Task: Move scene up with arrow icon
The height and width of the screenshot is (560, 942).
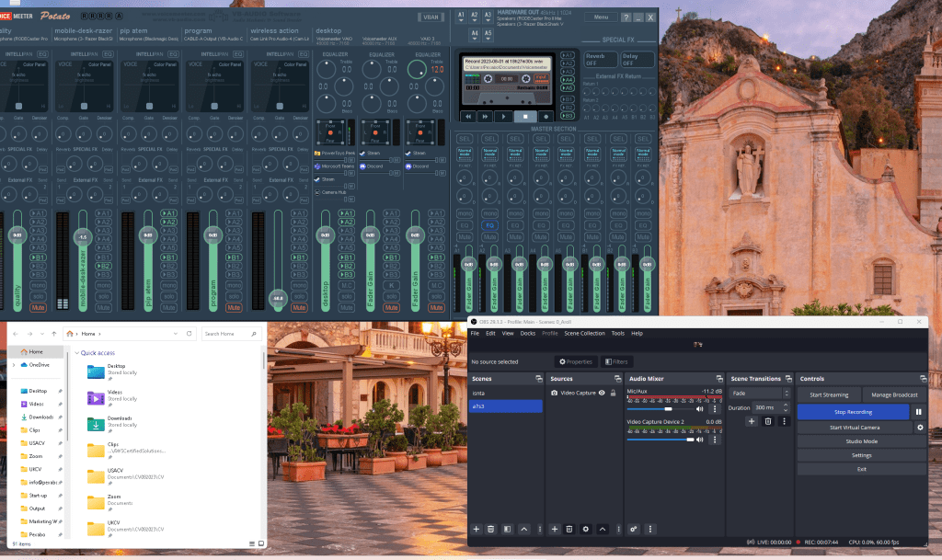Action: (523, 529)
